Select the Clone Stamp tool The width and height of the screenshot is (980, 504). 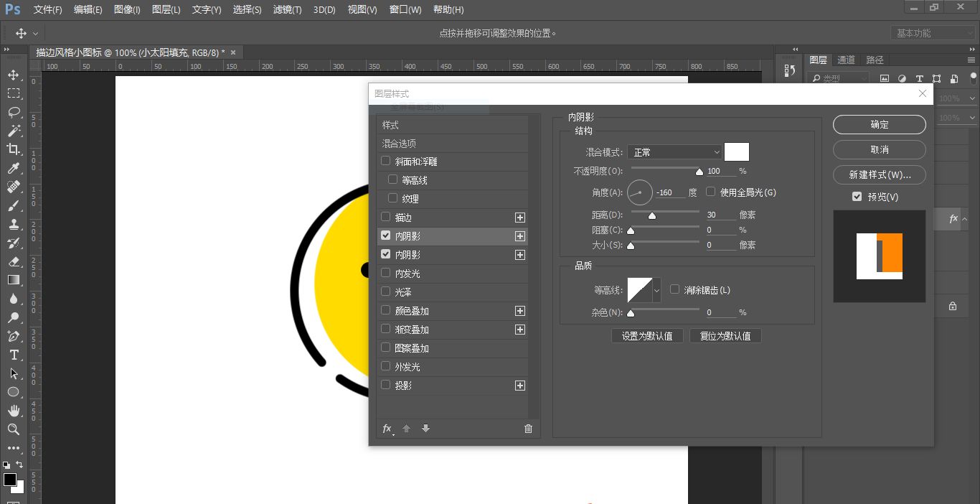(14, 224)
